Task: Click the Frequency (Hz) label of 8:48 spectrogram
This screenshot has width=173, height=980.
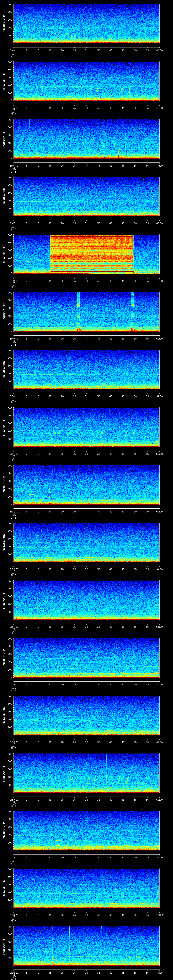Action: (4, 254)
